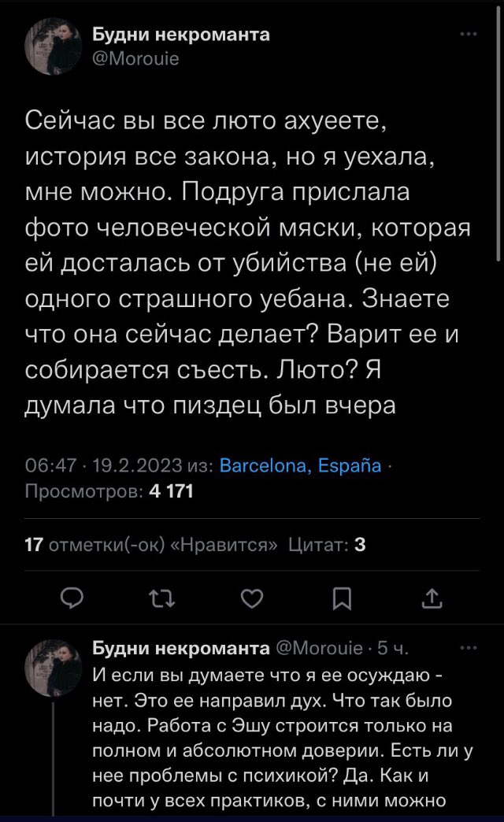Click the display name Будни некроманта at top

(180, 35)
